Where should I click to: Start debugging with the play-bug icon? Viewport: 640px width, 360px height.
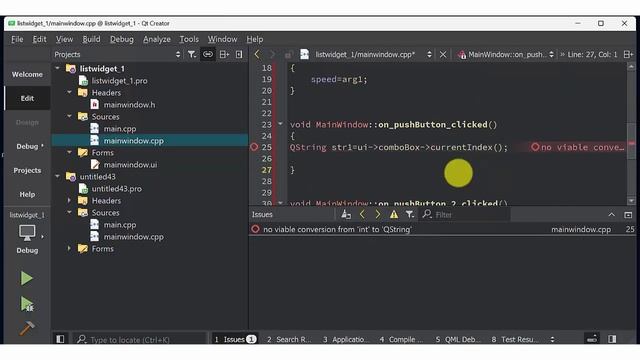point(27,304)
